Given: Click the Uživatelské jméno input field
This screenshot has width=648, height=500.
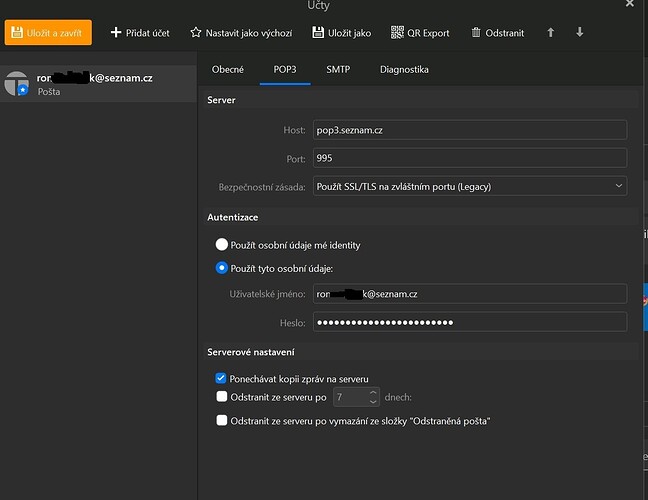Looking at the screenshot, I should click(470, 294).
